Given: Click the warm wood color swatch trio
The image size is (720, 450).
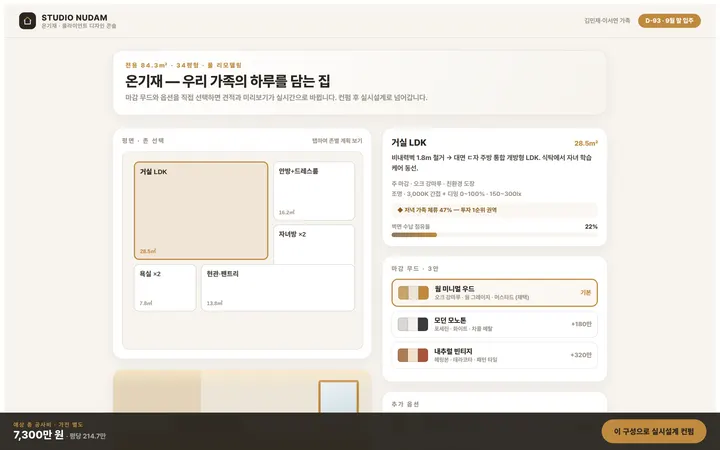Looking at the screenshot, I should pos(413,293).
